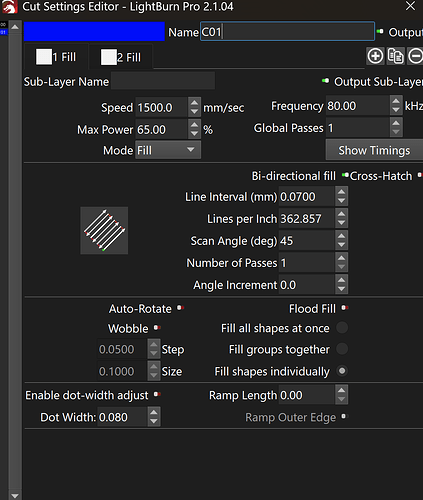423x500 pixels.
Task: Click the Global Passes field
Action: coord(357,128)
